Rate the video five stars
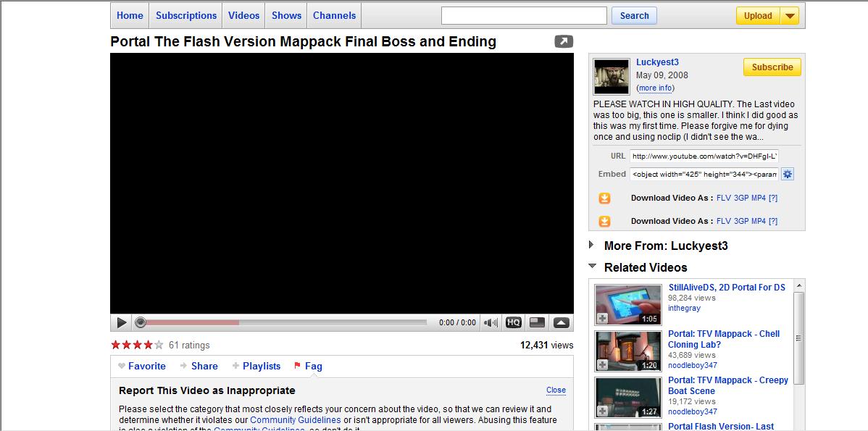The width and height of the screenshot is (868, 431). point(159,346)
